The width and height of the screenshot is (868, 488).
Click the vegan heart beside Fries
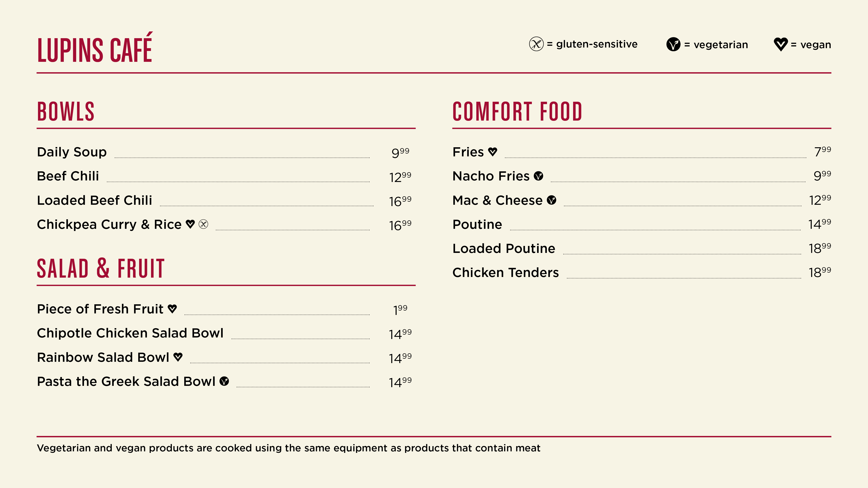click(492, 152)
